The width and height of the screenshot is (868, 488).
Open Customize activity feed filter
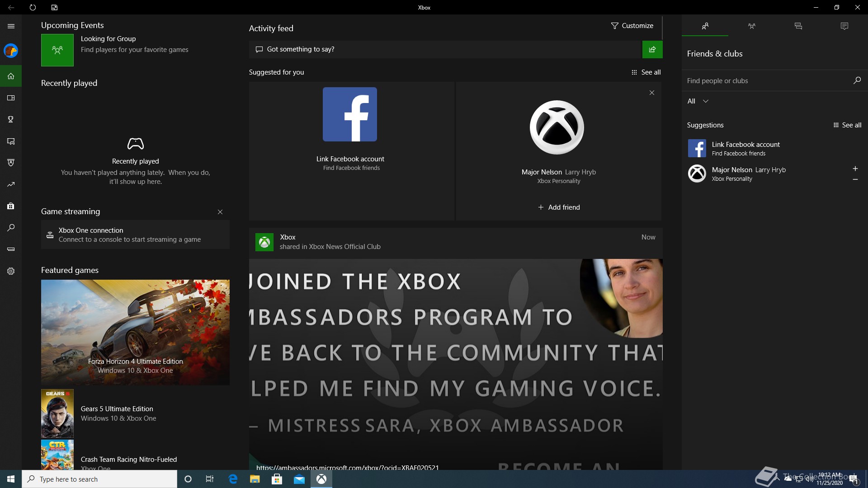point(632,26)
